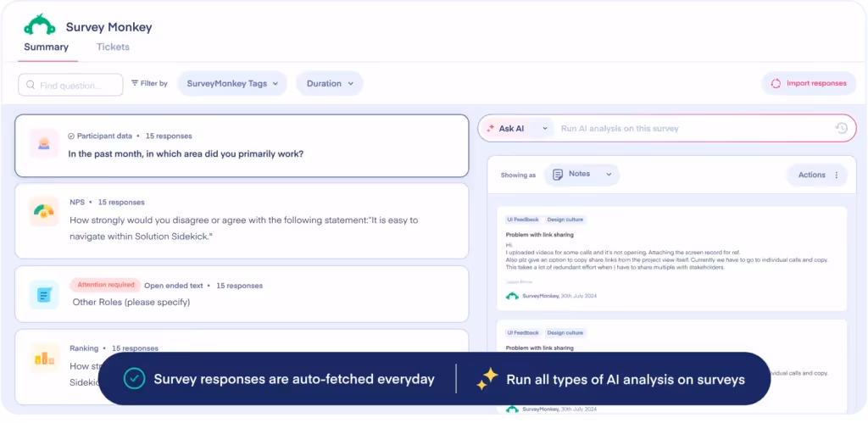Open the Summary tab
This screenshot has width=868, height=423.
tap(47, 47)
